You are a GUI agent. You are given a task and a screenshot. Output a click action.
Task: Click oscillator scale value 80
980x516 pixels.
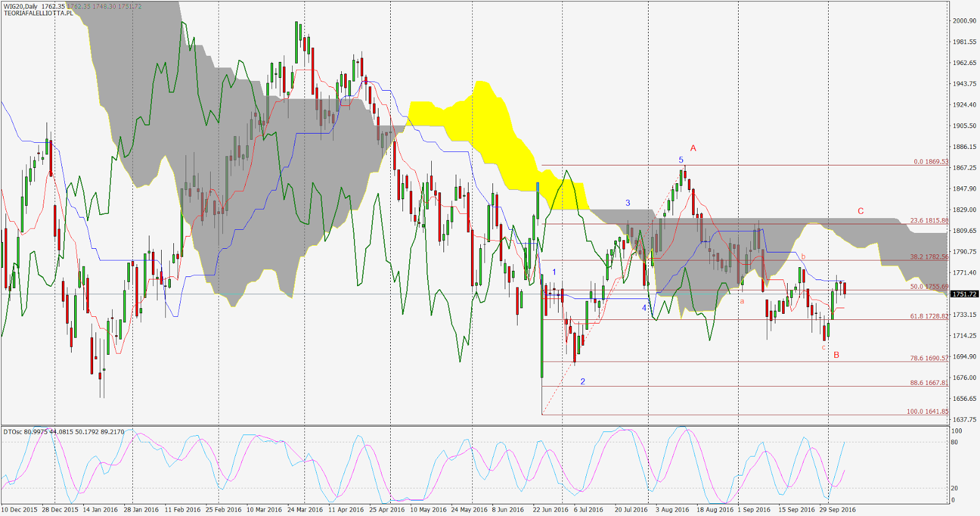tap(955, 442)
